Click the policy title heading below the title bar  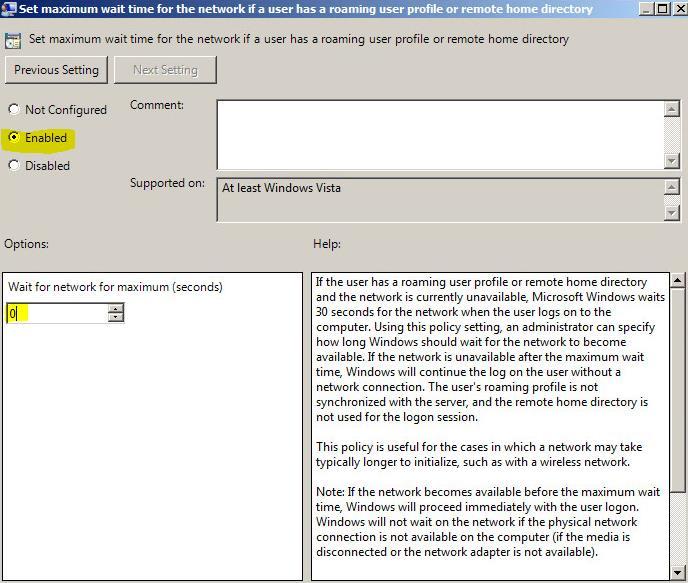point(299,39)
